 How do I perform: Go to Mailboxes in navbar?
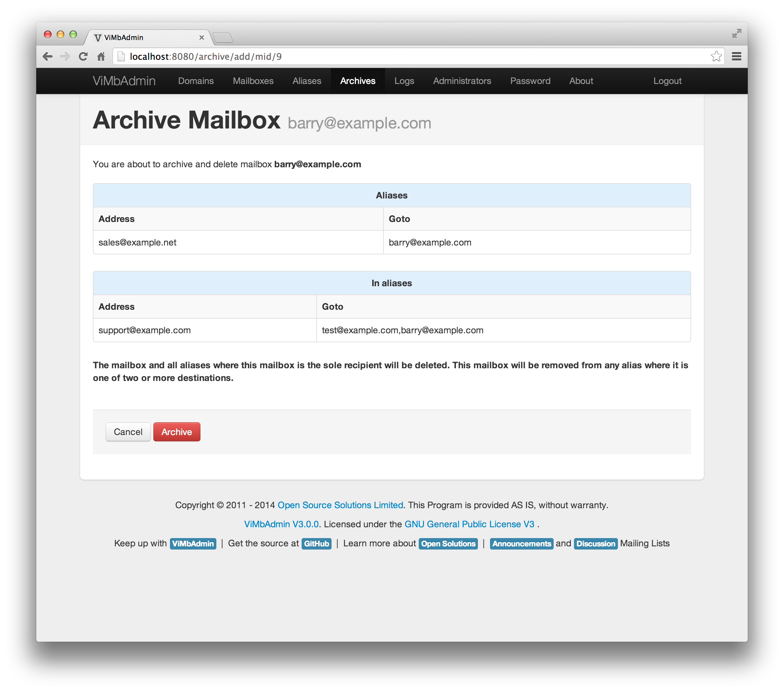click(253, 81)
